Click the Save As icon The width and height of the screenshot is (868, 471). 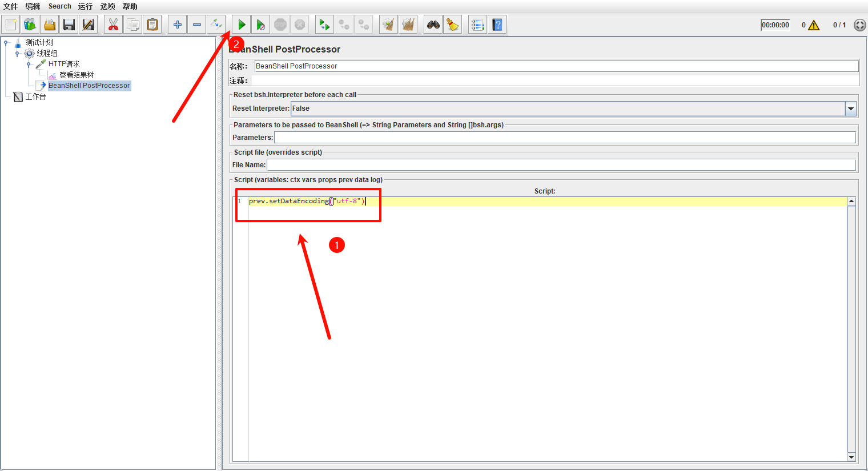(x=89, y=25)
